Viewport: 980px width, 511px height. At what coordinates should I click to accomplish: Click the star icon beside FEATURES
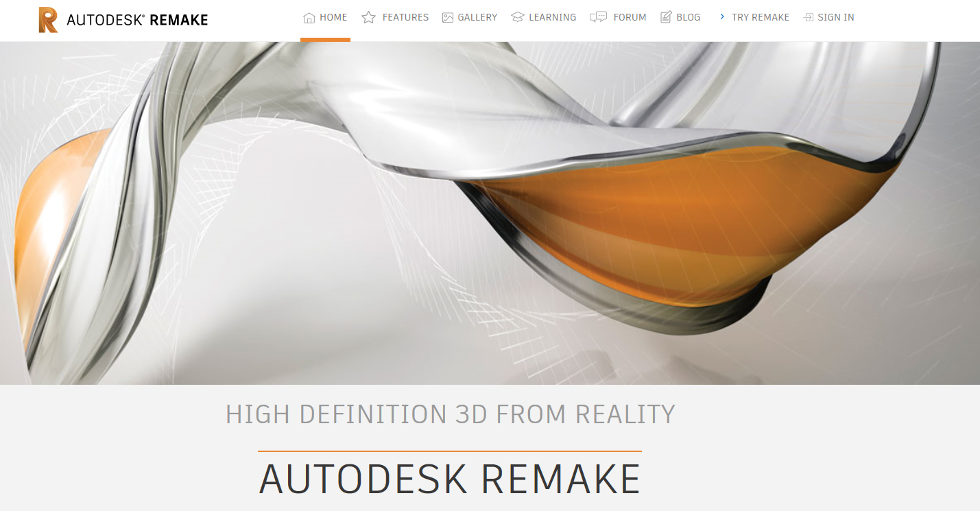tap(368, 17)
